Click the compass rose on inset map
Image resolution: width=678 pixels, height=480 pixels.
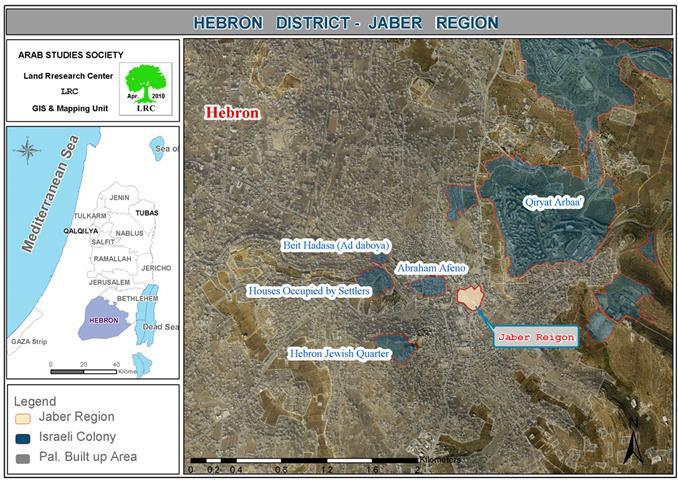click(x=29, y=154)
